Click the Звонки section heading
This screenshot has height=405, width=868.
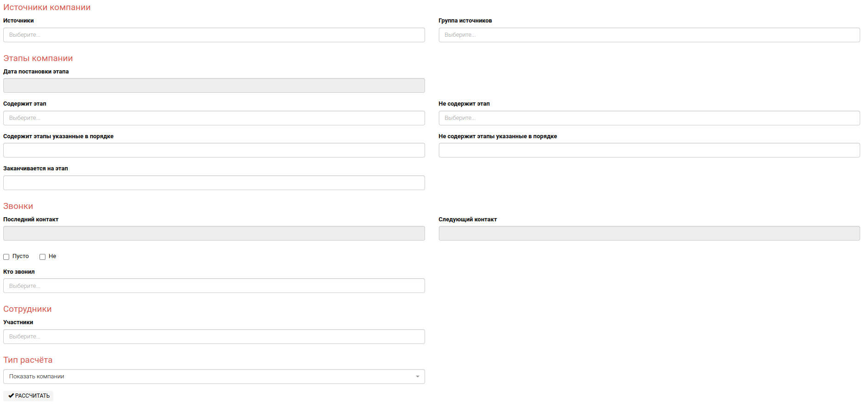point(18,206)
